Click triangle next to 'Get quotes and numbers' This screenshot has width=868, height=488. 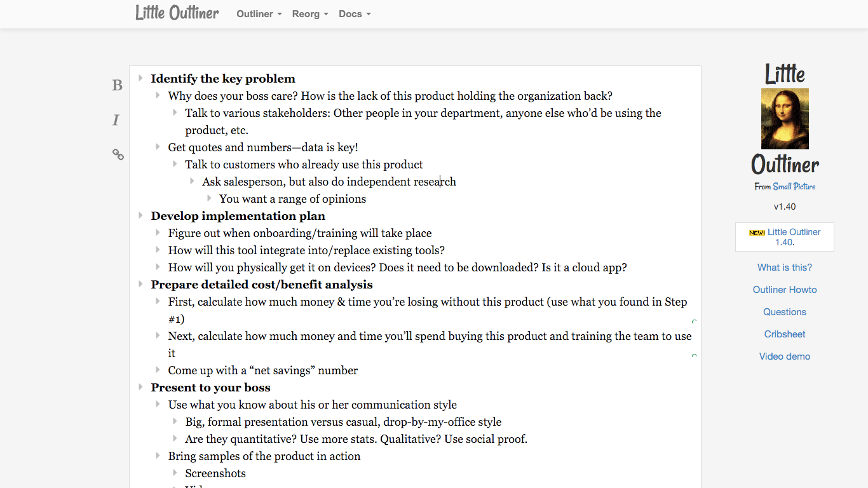(158, 147)
